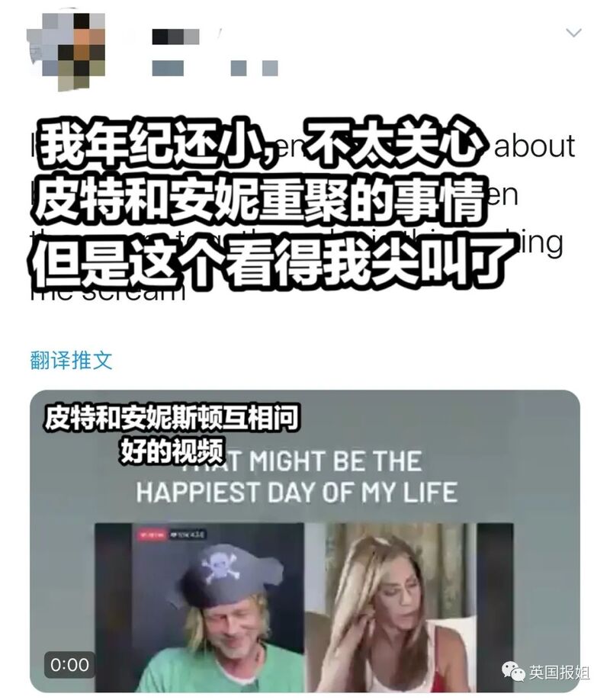This screenshot has height=700, width=610.
Task: Play the left frame with pirate-hat man
Action: click(x=199, y=607)
